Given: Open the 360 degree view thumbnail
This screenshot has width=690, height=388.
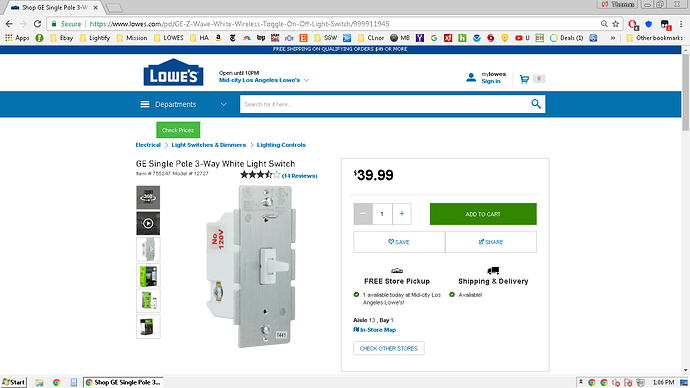Looking at the screenshot, I should (148, 197).
